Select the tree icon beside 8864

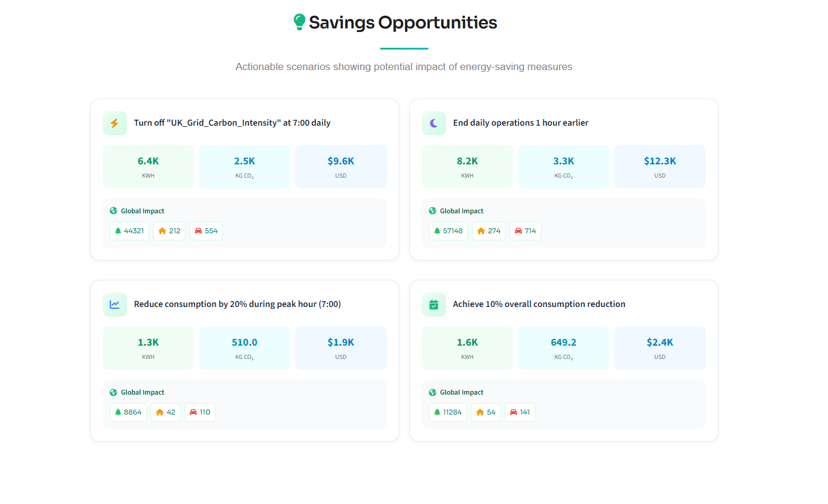118,412
